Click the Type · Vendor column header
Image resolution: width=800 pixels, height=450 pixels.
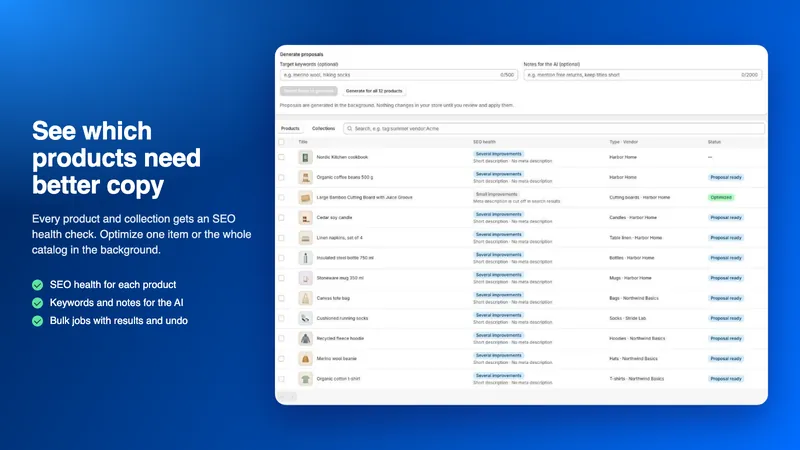tap(623, 142)
